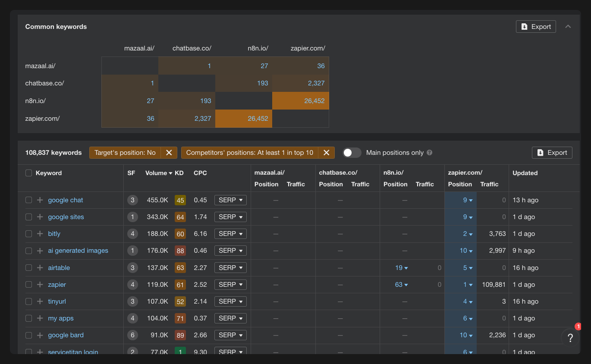This screenshot has width=591, height=364.
Task: Add google sites keyword via plus icon
Action: pos(40,217)
